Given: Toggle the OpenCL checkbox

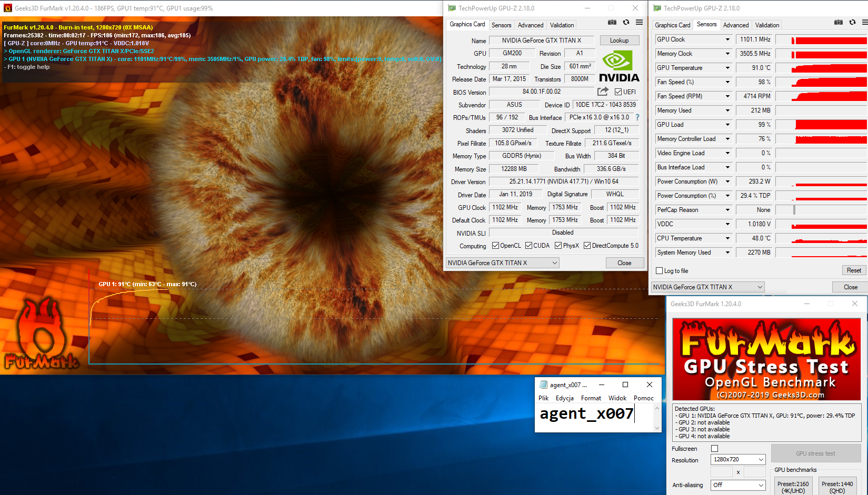Looking at the screenshot, I should 495,246.
